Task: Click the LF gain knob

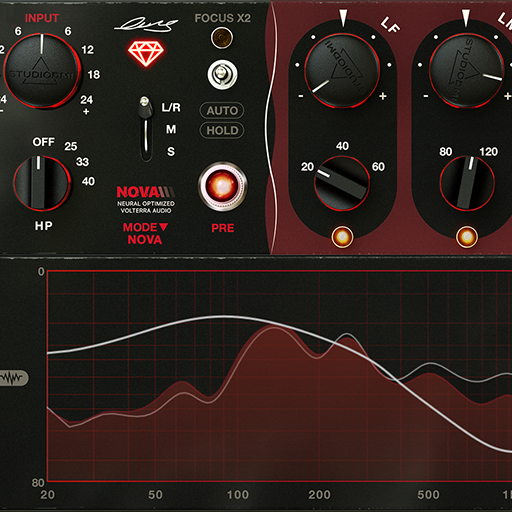Action: 342,70
